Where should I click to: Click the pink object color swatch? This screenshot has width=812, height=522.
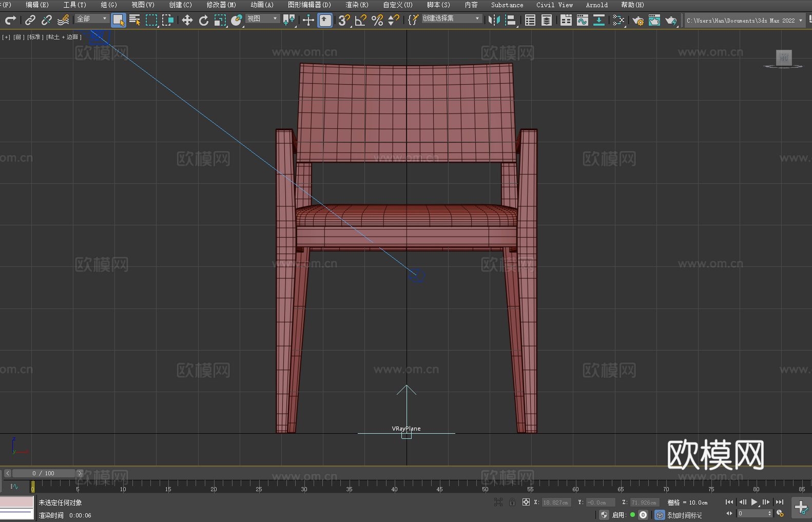point(17,502)
